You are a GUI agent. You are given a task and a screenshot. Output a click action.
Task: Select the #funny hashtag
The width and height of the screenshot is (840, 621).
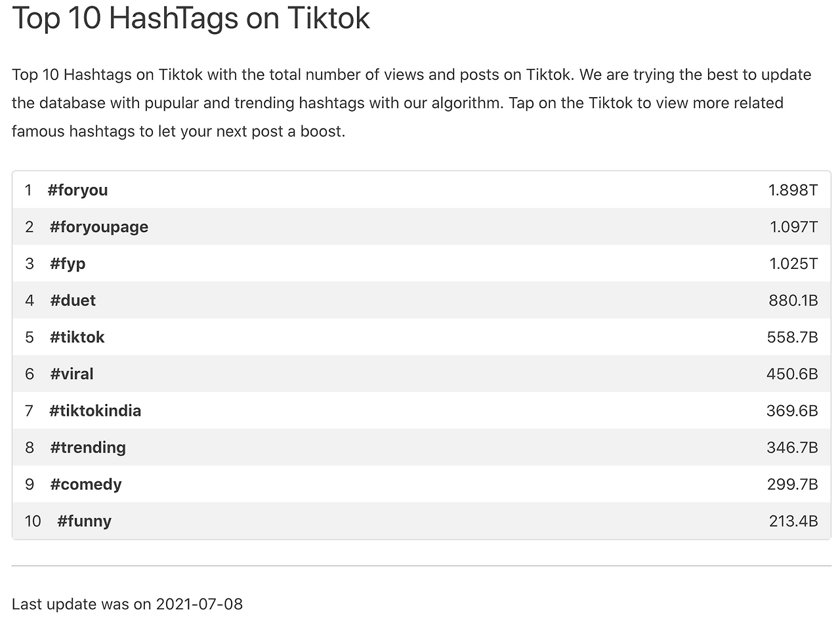click(x=84, y=521)
